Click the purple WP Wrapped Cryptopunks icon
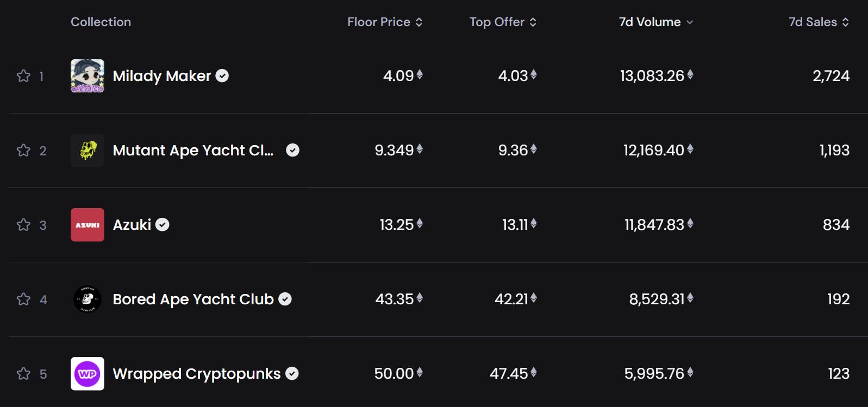 tap(88, 374)
